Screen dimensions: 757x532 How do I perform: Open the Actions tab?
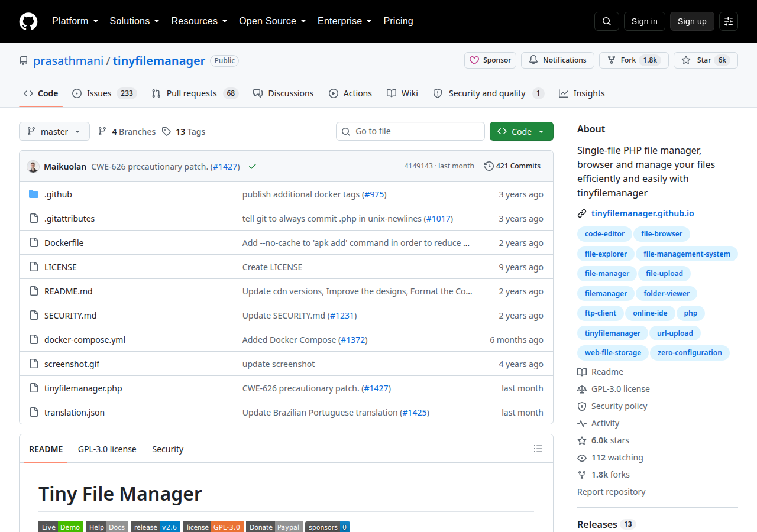click(350, 93)
